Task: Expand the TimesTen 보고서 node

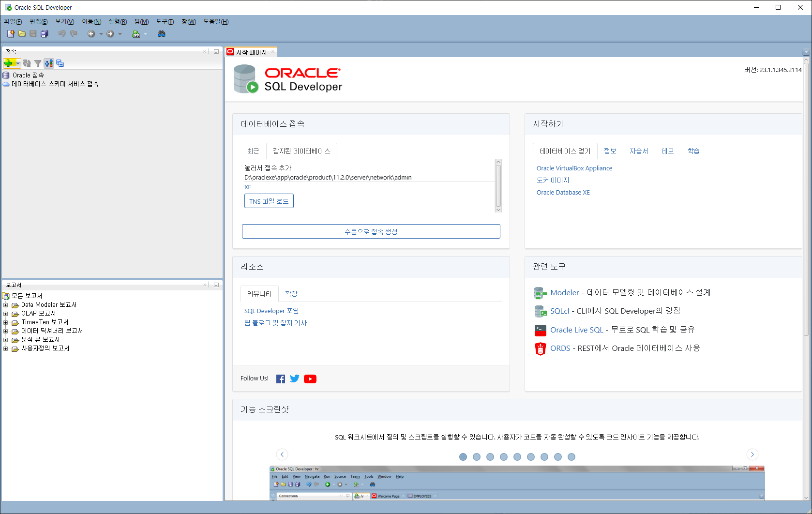Action: (6, 322)
